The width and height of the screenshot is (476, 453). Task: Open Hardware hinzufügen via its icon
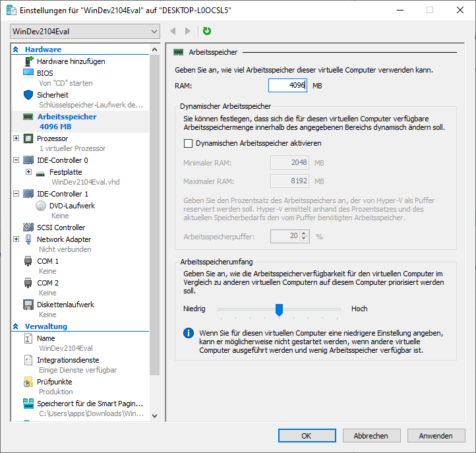coord(28,61)
